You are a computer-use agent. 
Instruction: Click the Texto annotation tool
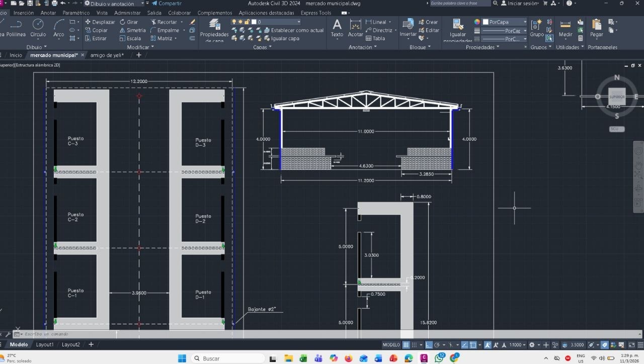[x=337, y=28]
